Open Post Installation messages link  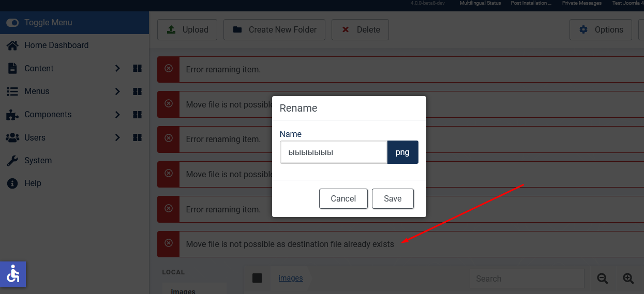(531, 3)
